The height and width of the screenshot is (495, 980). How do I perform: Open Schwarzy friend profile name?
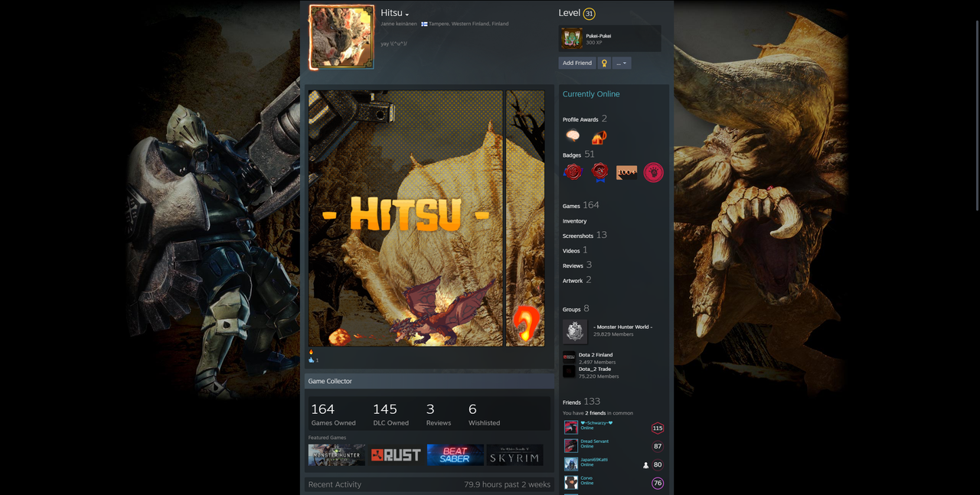click(596, 422)
